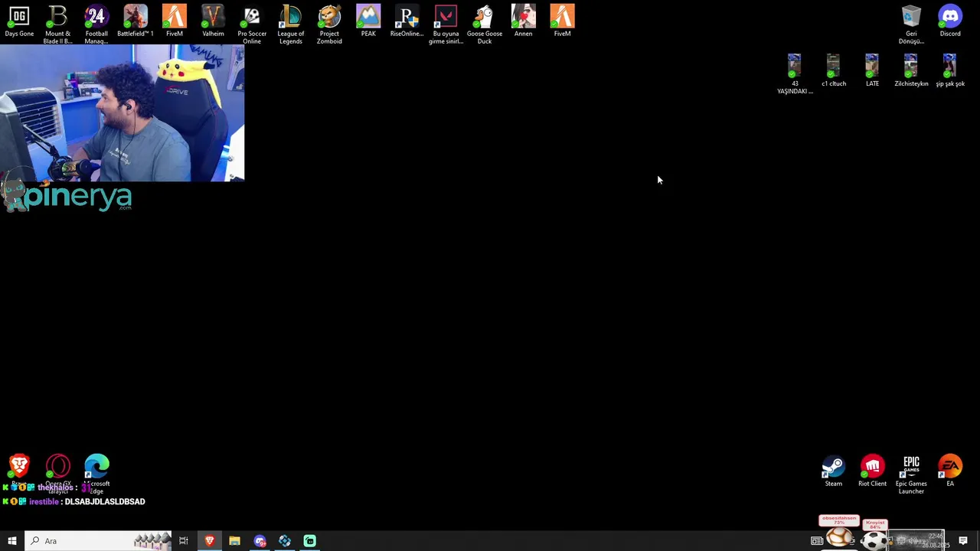Open the news widget icon in taskbar
This screenshot has height=551, width=980.
click(x=817, y=541)
